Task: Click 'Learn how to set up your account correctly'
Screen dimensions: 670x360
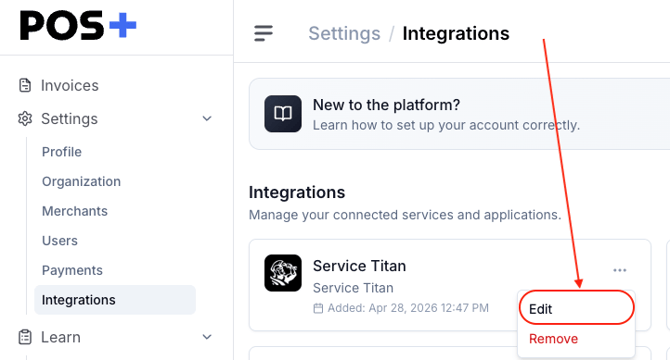Action: [446, 125]
